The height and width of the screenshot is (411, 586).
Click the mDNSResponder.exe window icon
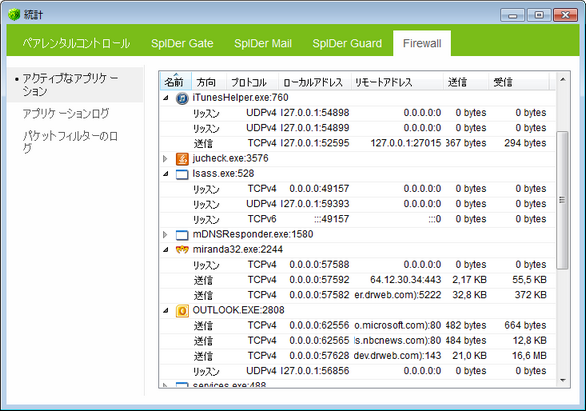182,235
